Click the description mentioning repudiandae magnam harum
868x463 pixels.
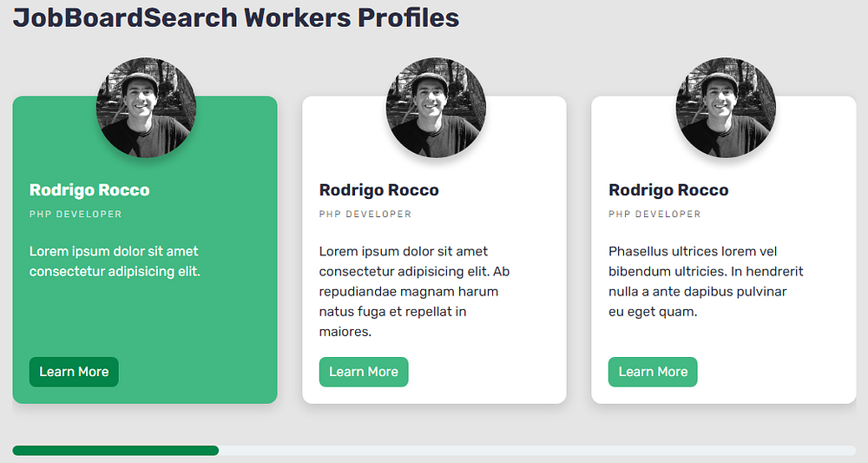409,291
